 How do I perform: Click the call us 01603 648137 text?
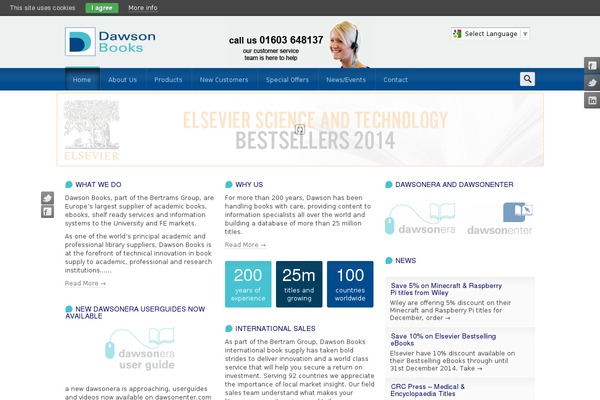tap(276, 40)
